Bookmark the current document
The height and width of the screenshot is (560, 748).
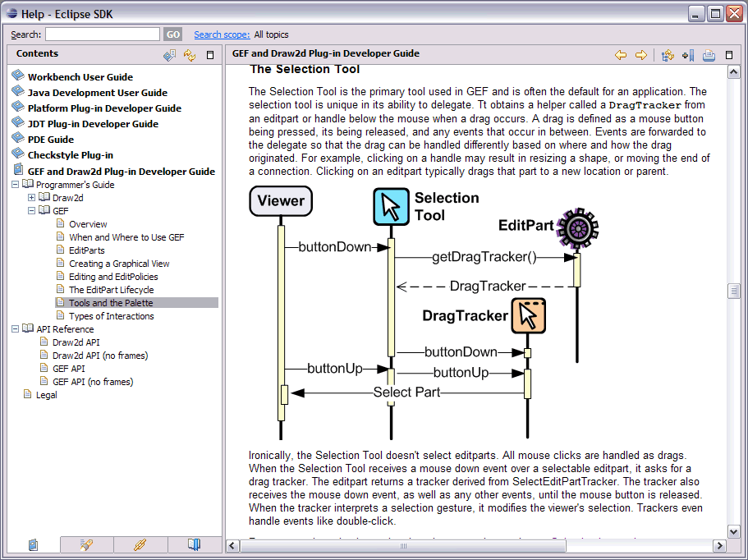(x=688, y=55)
